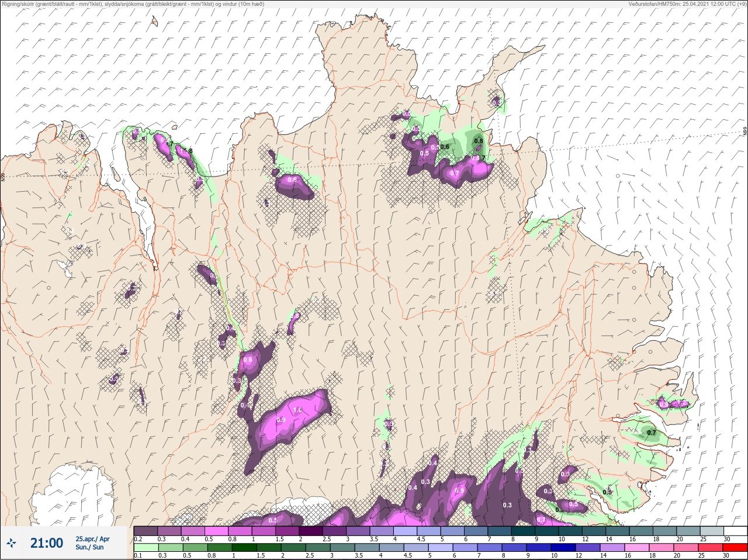Click the 'Sun./ Sun' weekday text

89,547
